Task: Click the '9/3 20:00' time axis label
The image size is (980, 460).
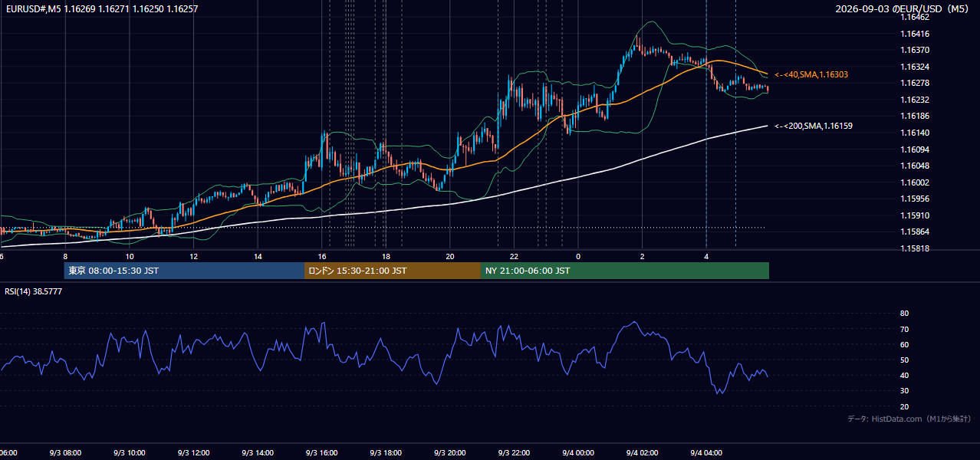Action: click(450, 452)
